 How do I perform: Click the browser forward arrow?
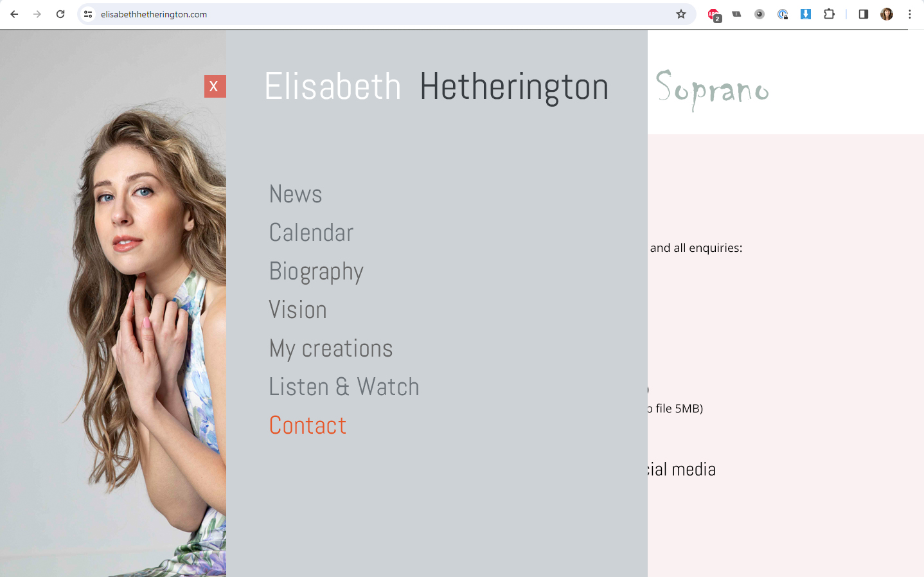pos(37,14)
